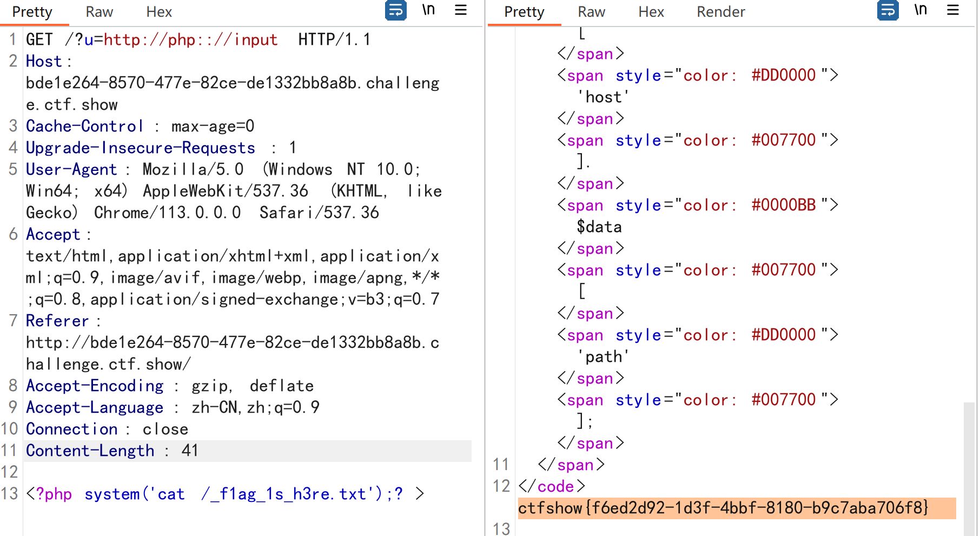Select Pretty tab in response panel
The image size is (980, 536).
coord(525,12)
